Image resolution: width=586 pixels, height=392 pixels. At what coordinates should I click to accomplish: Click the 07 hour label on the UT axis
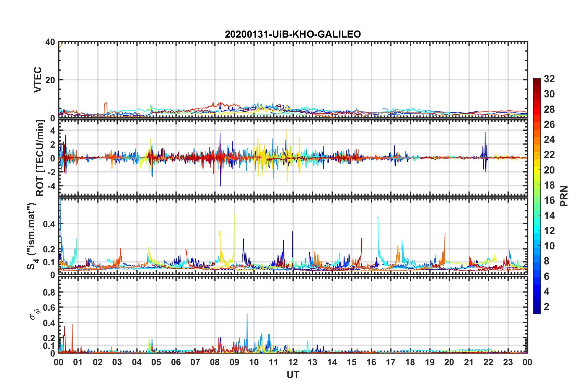click(x=195, y=362)
